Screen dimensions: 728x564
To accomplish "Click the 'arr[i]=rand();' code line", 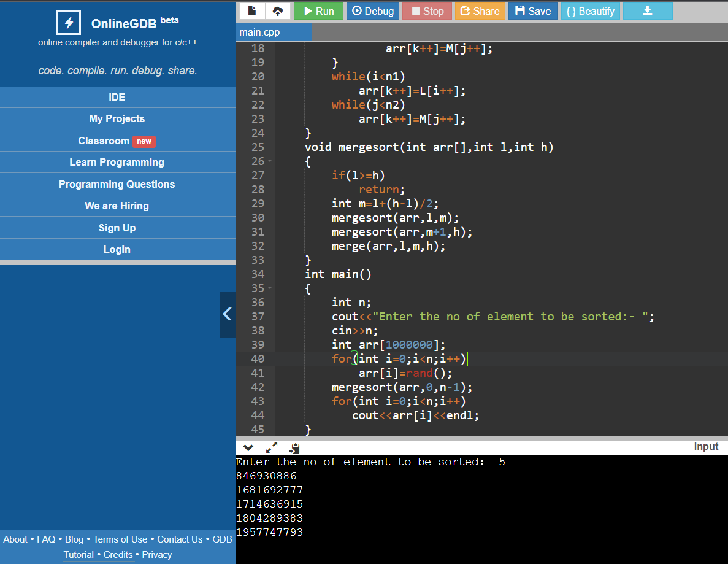I will (x=405, y=373).
